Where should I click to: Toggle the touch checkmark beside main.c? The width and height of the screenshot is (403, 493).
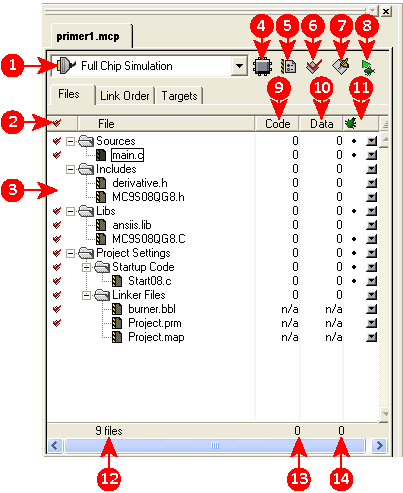(x=57, y=155)
